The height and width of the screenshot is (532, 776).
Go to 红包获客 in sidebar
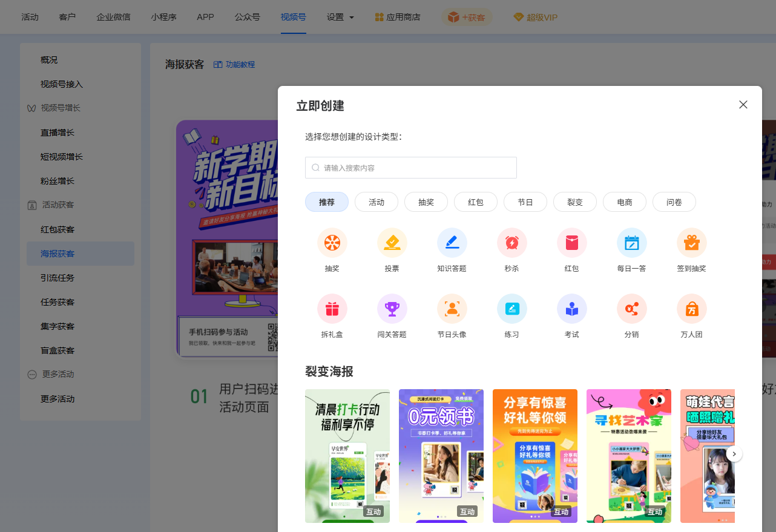58,229
